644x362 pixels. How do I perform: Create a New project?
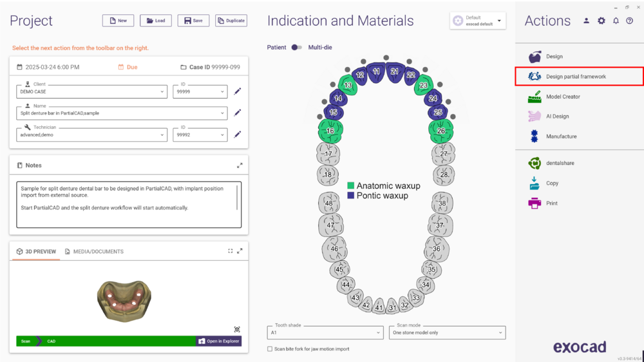[118, 21]
